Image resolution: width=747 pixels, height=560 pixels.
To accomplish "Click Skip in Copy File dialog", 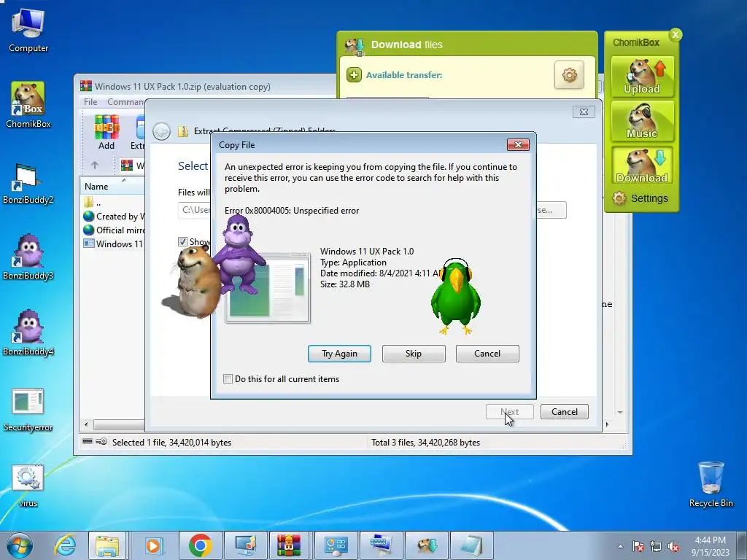I will coord(414,354).
